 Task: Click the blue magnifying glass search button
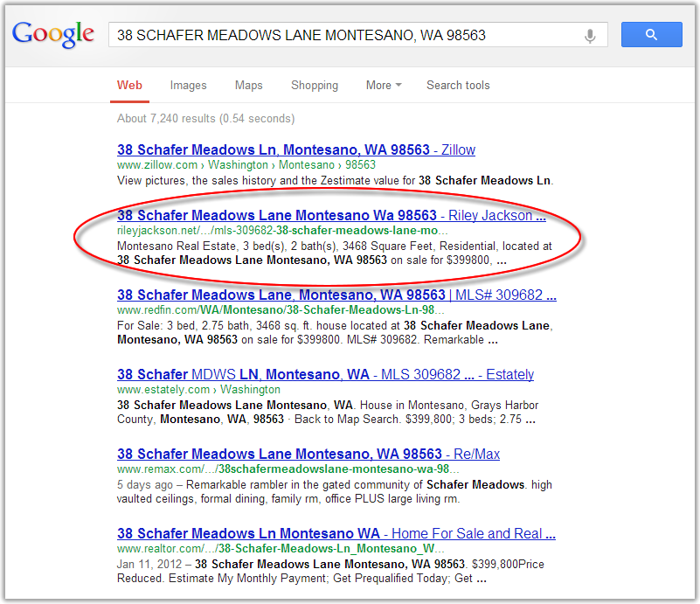click(651, 34)
